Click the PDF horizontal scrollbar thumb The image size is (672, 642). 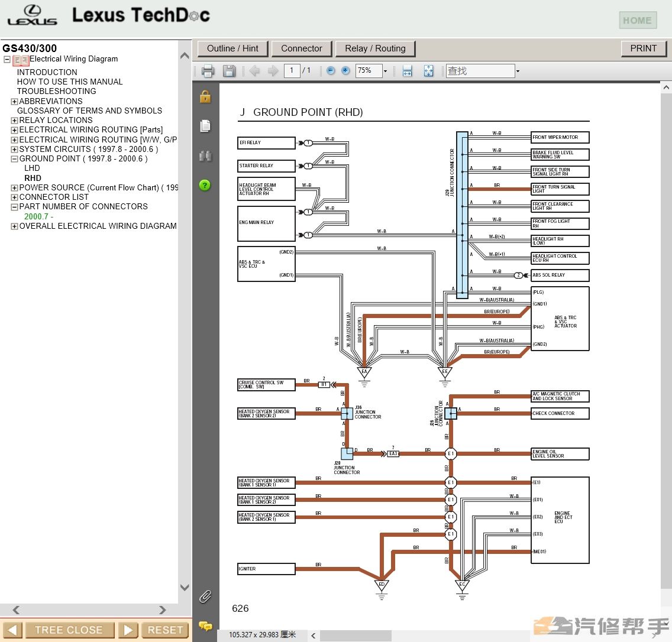click(356, 635)
